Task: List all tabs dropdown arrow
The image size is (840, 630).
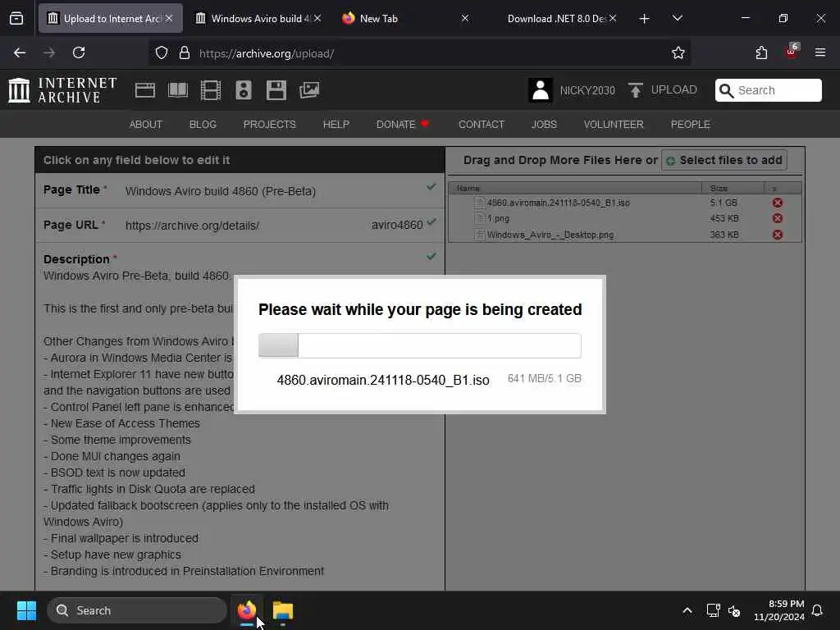Action: 677,18
